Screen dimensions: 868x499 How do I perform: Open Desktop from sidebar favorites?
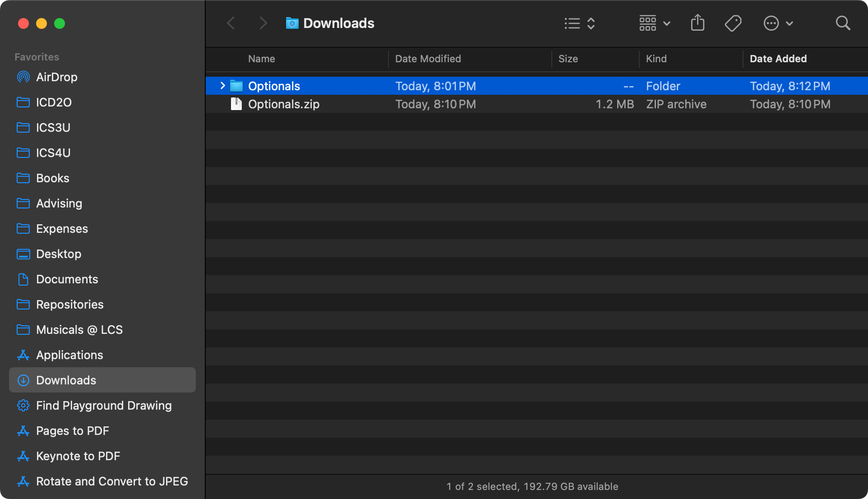[59, 254]
